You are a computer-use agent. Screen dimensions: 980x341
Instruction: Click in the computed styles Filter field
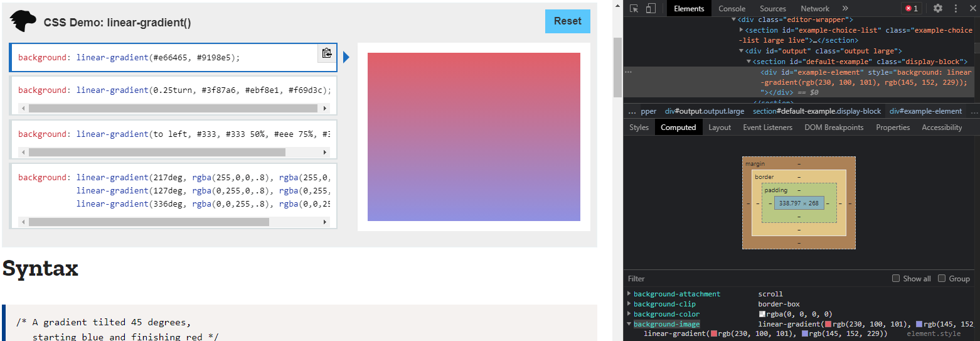pyautogui.click(x=756, y=278)
